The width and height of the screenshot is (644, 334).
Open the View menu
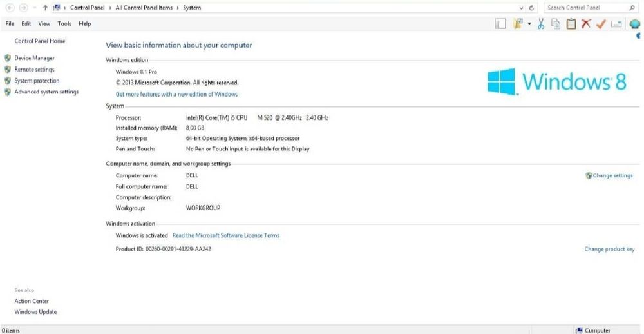(x=44, y=24)
